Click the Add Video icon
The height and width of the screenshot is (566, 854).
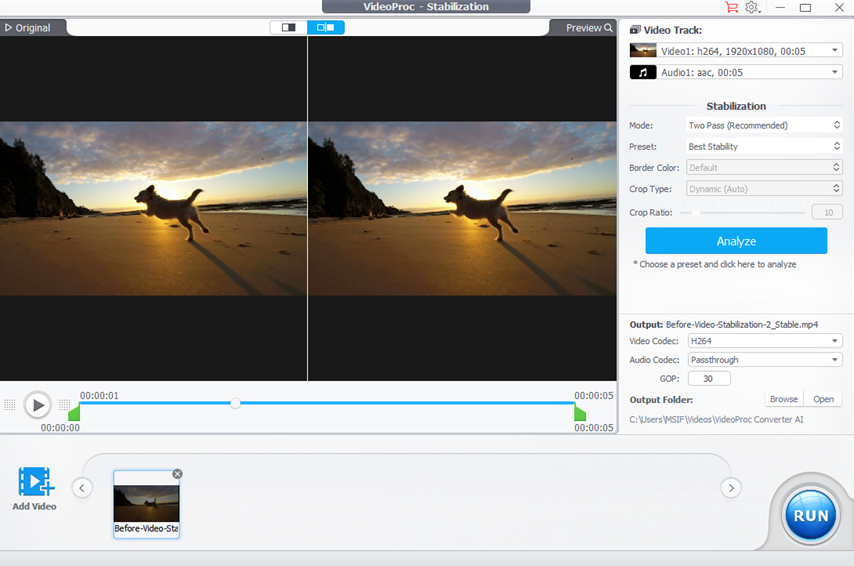pyautogui.click(x=35, y=482)
